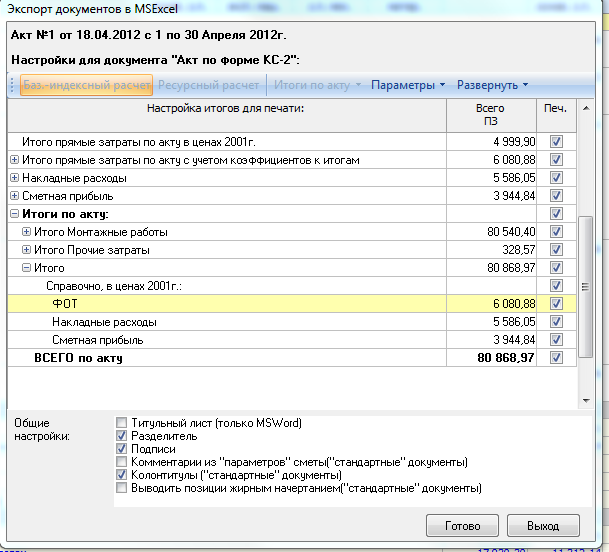Enable Выводить позиции жирным начертанием
The height and width of the screenshot is (552, 609).
click(x=122, y=488)
